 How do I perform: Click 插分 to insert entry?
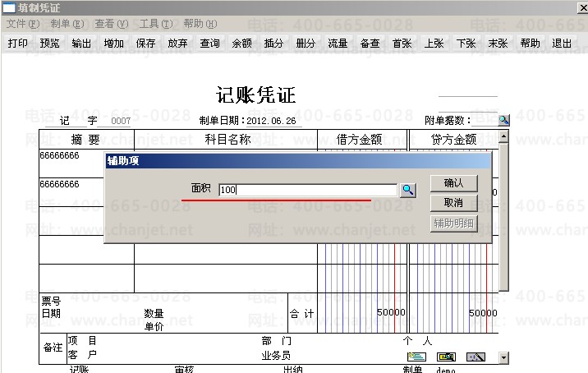273,44
